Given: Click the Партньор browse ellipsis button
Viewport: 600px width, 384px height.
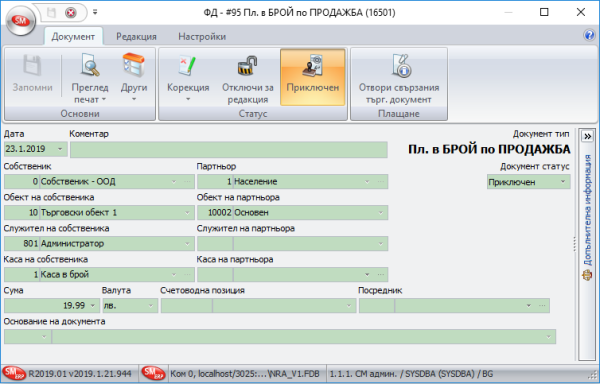Looking at the screenshot, I should click(x=381, y=182).
